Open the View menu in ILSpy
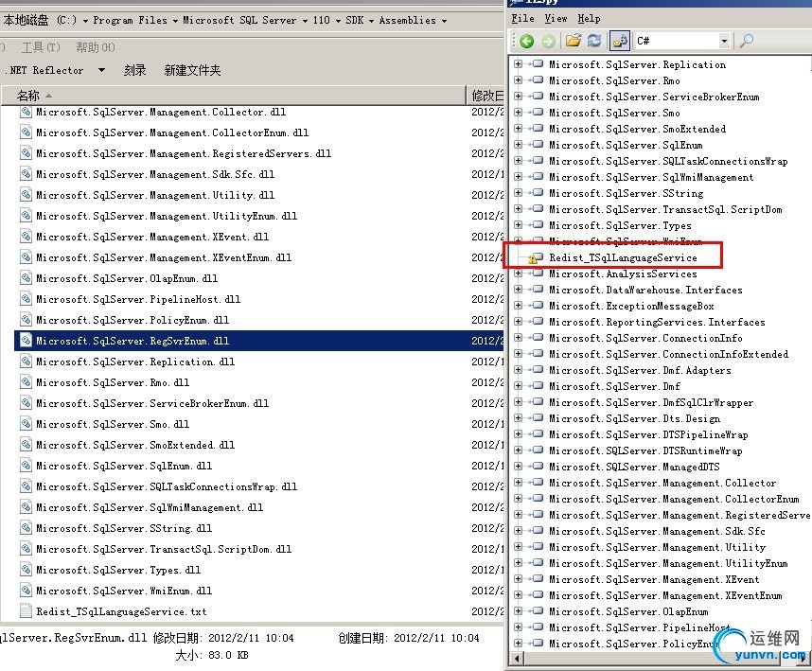This screenshot has height=671, width=812. [x=556, y=19]
